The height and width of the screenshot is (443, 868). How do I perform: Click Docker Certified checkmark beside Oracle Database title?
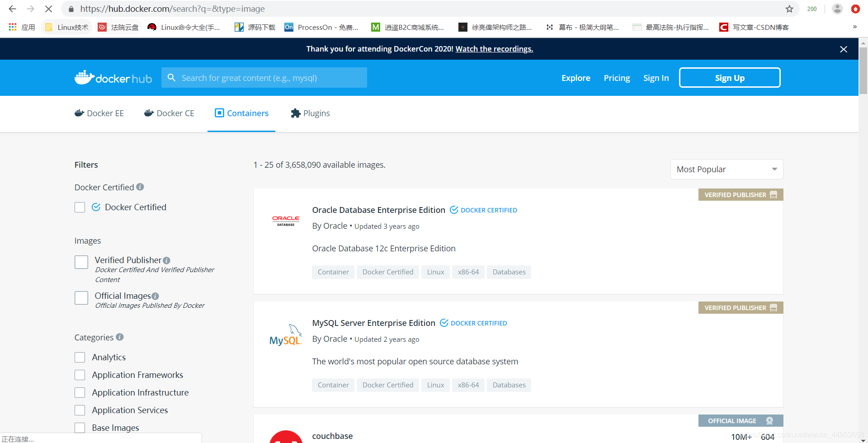pyautogui.click(x=454, y=210)
